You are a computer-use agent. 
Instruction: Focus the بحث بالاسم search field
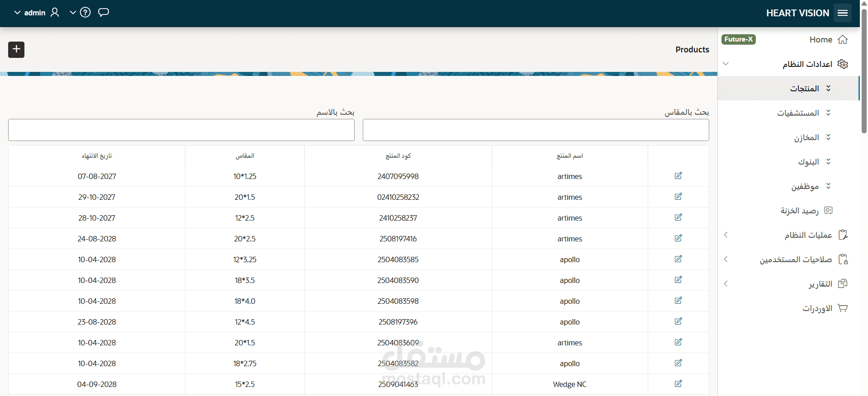181,130
